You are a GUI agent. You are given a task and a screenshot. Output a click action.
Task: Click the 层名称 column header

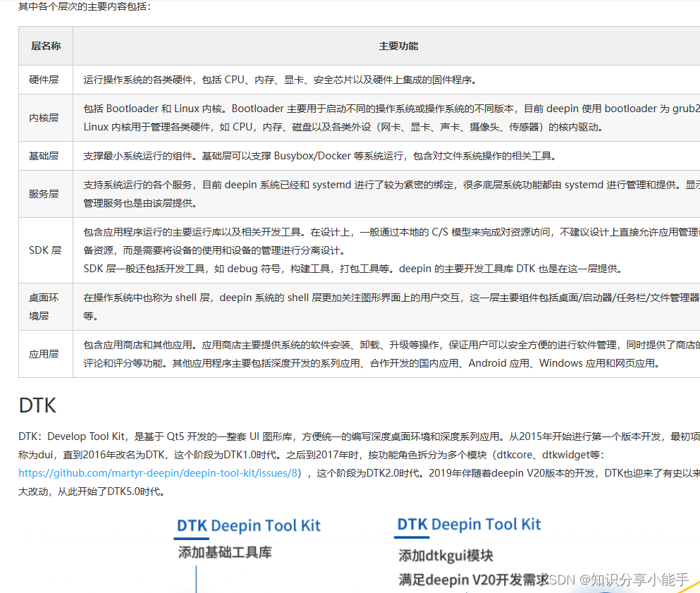click(x=46, y=46)
